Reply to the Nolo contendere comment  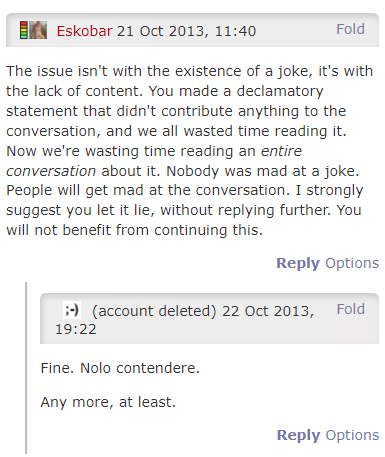click(298, 435)
